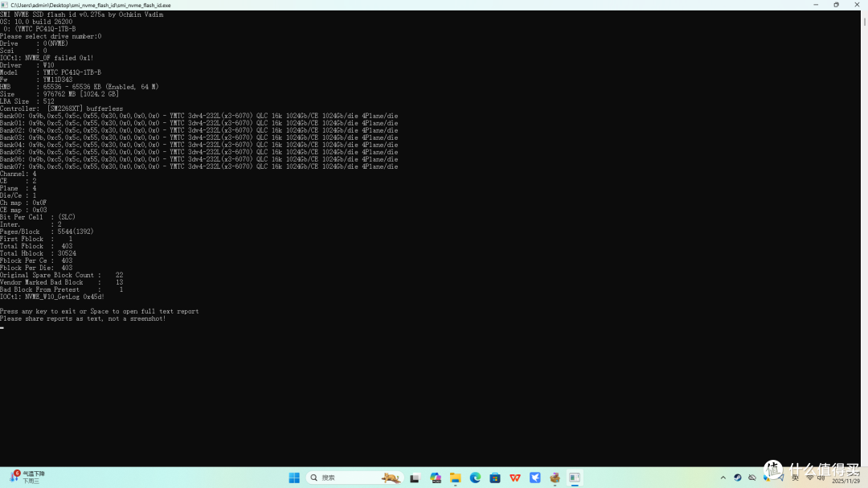
Task: Open the Windows Start menu
Action: tap(294, 478)
